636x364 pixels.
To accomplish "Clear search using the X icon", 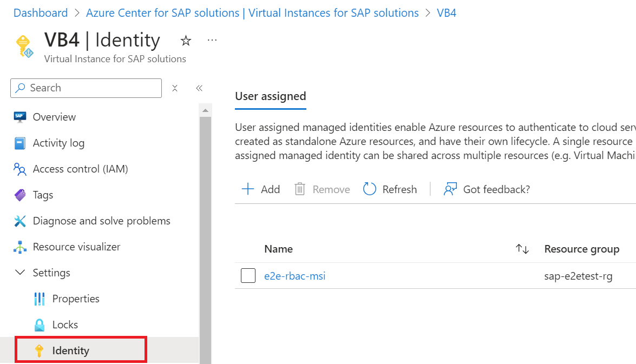I will tap(175, 88).
